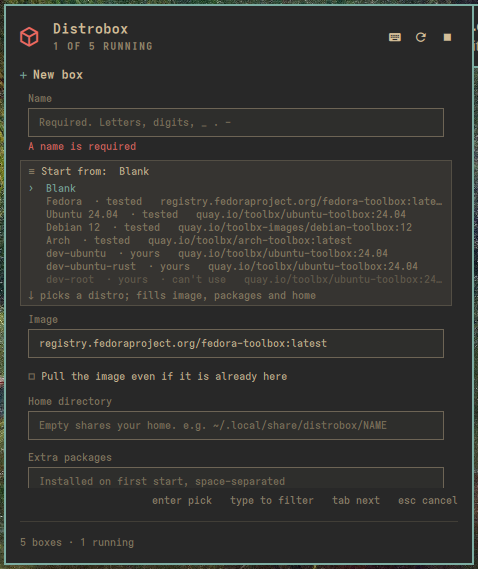Image resolution: width=478 pixels, height=569 pixels.
Task: Focus the Name input field
Action: click(236, 122)
